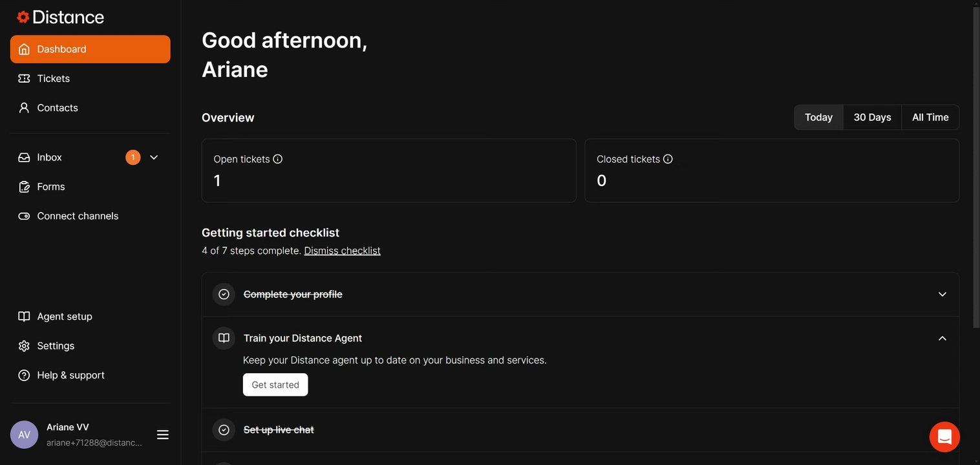Image resolution: width=980 pixels, height=465 pixels.
Task: Open the Tickets page icon
Action: [x=24, y=78]
